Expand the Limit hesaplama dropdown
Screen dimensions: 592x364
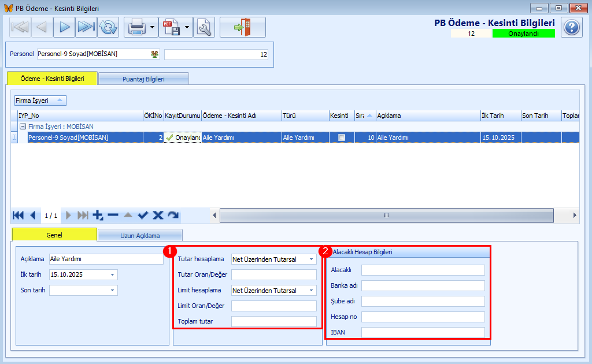coord(312,291)
